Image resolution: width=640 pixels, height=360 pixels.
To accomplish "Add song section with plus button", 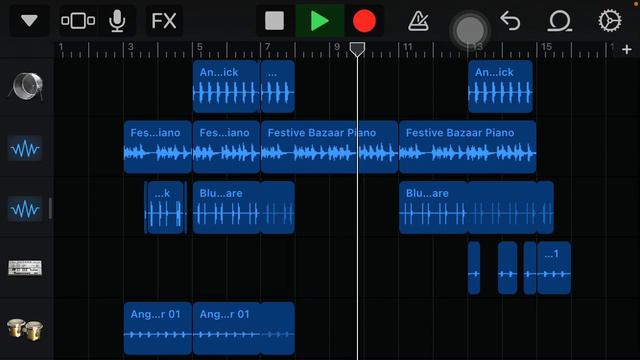I will pos(627,49).
